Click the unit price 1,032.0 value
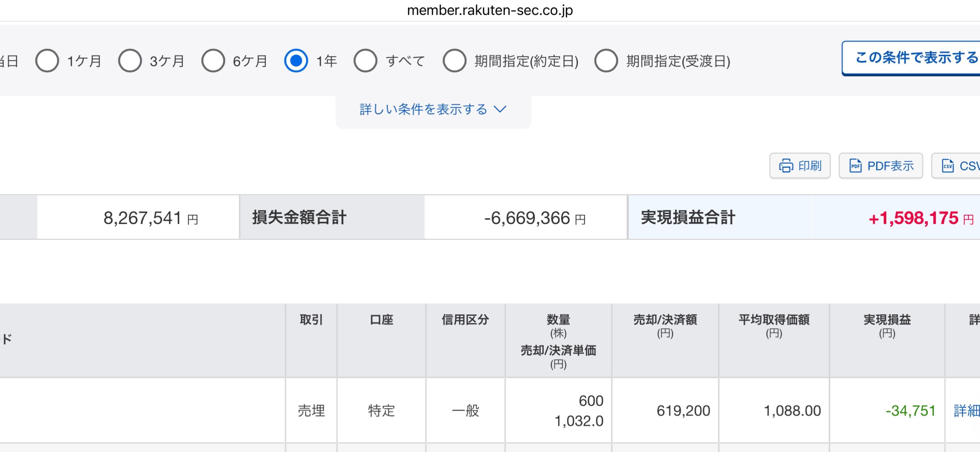The image size is (980, 452). (x=579, y=421)
